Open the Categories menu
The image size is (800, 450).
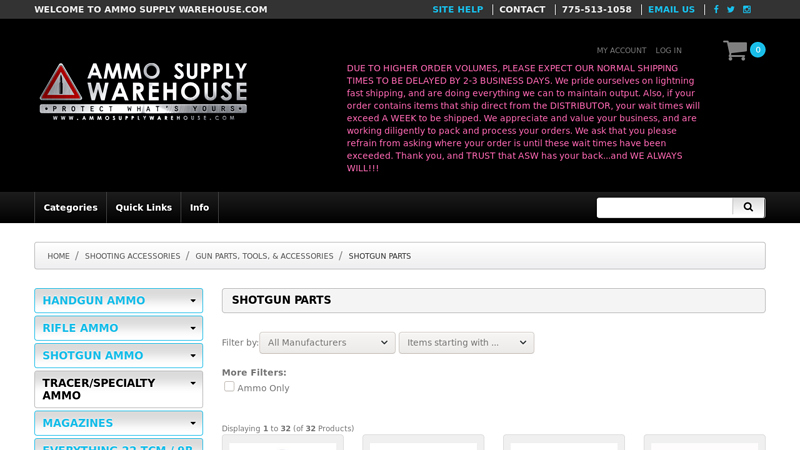click(x=70, y=208)
